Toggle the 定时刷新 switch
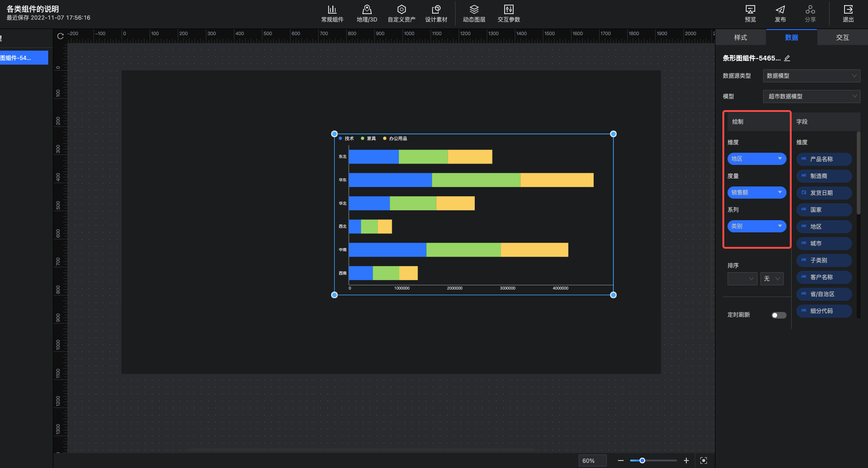The image size is (868, 468). [779, 315]
